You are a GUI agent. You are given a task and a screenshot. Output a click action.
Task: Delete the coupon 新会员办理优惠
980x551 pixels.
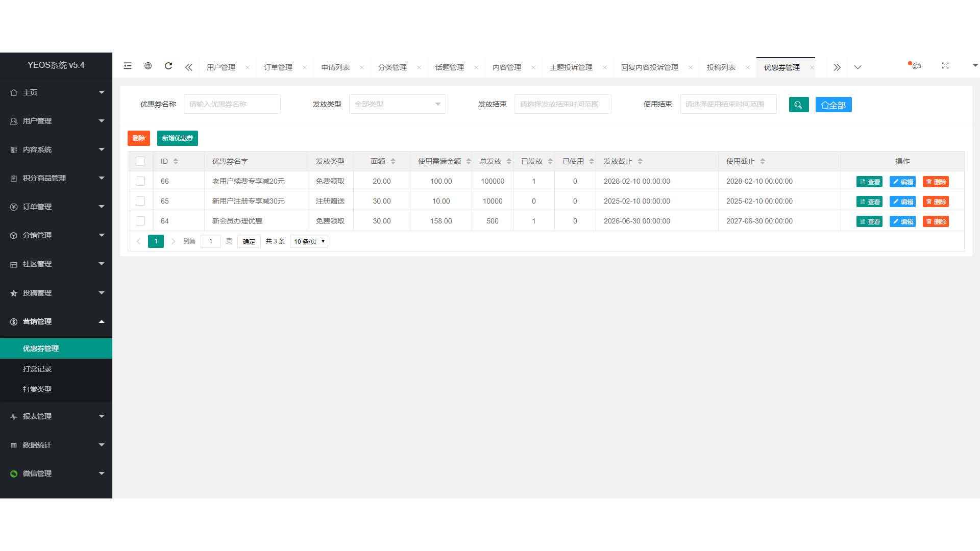point(936,221)
